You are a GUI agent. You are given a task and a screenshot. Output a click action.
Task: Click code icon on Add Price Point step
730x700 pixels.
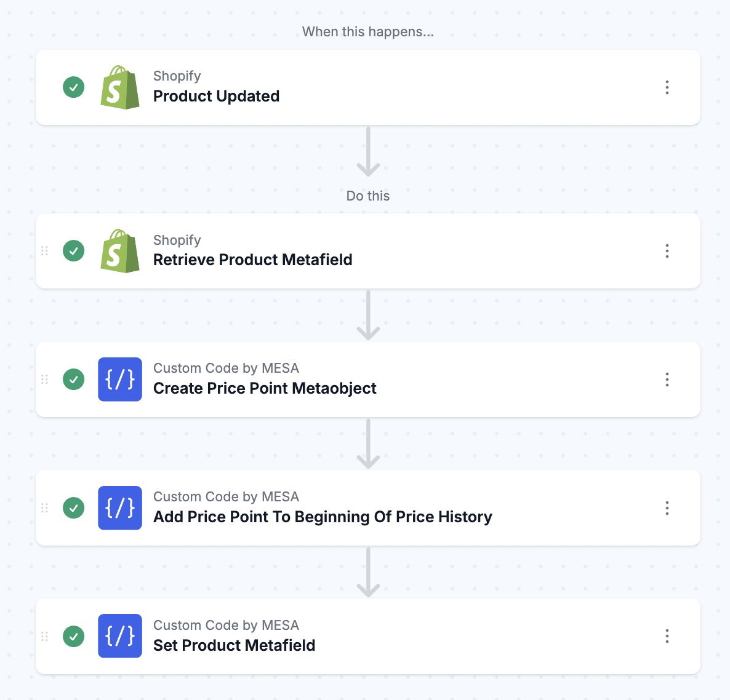tap(120, 508)
